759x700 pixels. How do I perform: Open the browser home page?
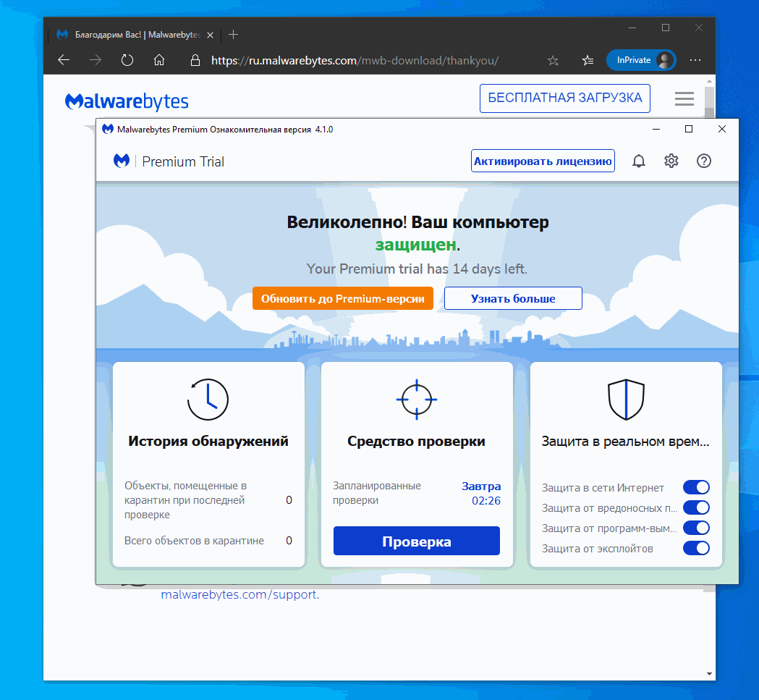pos(159,60)
